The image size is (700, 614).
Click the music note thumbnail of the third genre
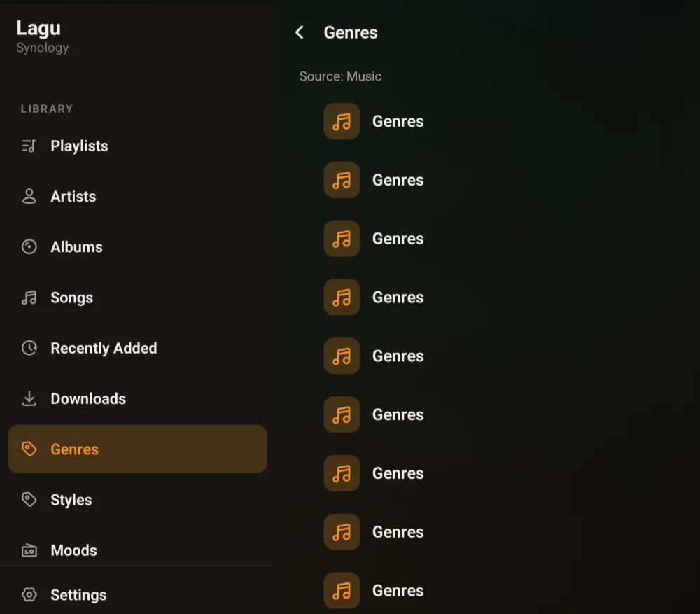tap(342, 239)
